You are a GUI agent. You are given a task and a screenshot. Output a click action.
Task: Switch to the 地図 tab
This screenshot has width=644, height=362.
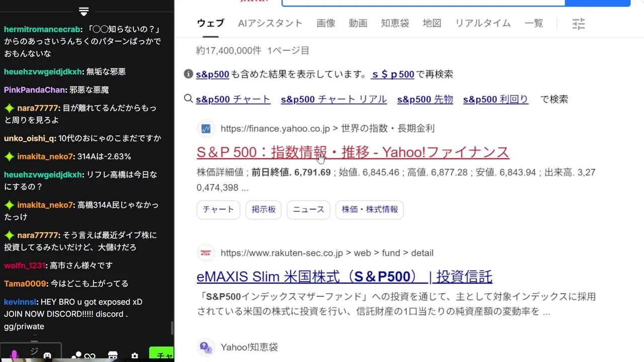[x=432, y=23]
